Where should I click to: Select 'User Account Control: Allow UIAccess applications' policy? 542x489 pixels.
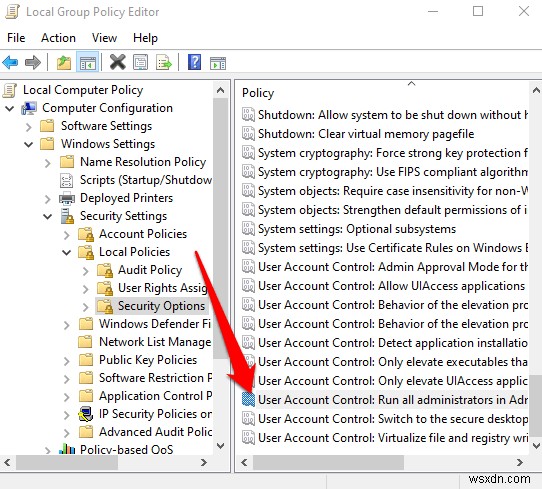[391, 286]
